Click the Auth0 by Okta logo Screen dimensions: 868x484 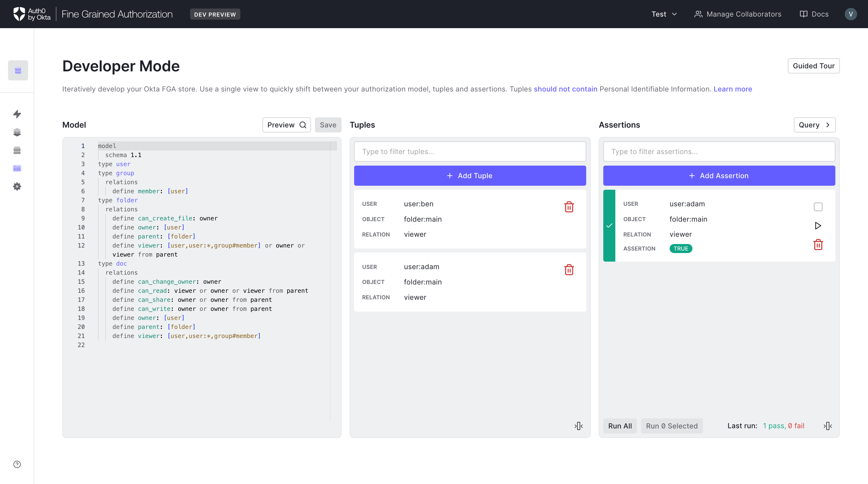(32, 14)
